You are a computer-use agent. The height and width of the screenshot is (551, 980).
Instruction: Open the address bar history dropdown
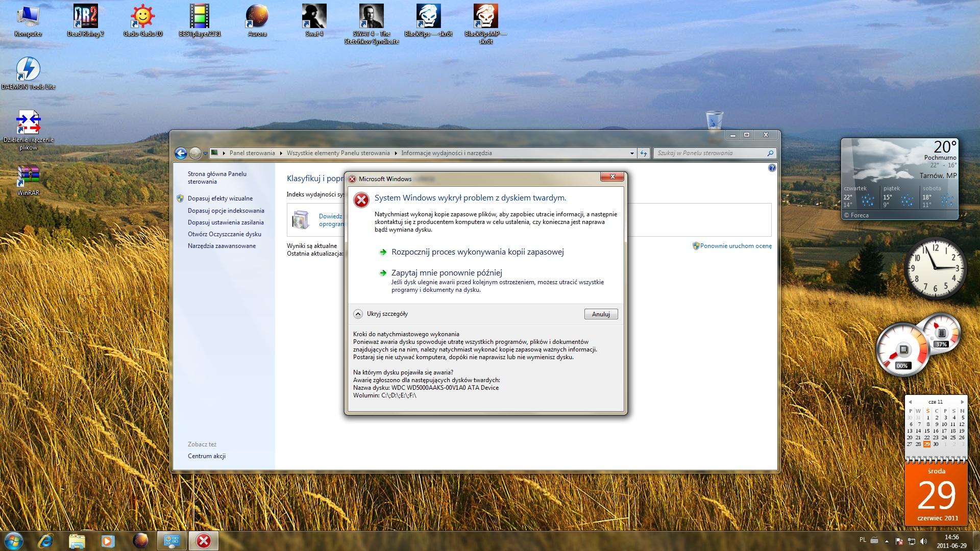[632, 153]
